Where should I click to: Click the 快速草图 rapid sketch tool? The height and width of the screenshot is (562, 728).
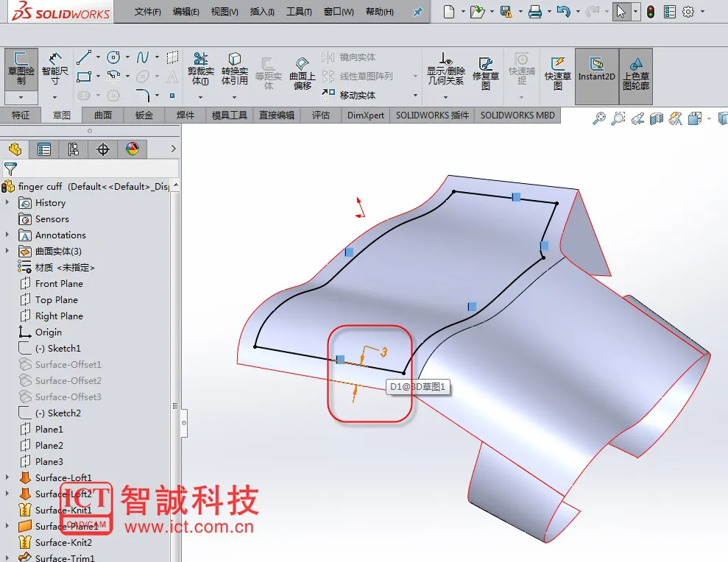(x=558, y=74)
